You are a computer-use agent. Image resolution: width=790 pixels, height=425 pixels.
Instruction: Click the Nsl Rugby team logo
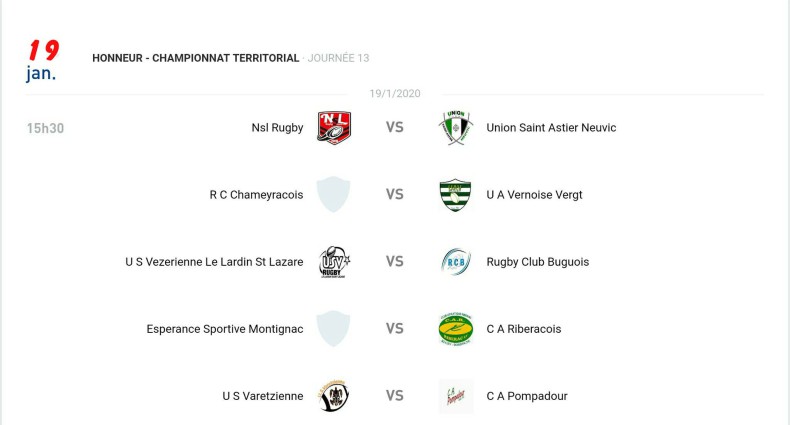pyautogui.click(x=334, y=128)
